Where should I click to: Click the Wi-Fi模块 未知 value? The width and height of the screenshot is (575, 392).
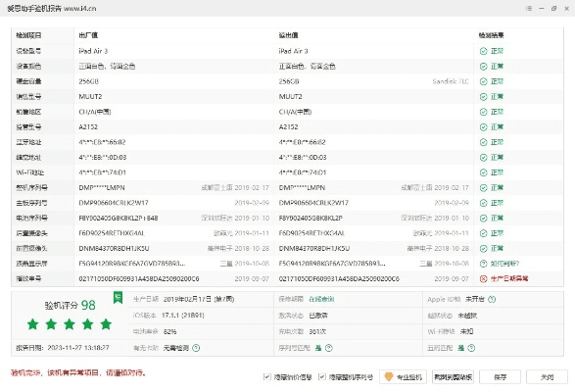466,331
